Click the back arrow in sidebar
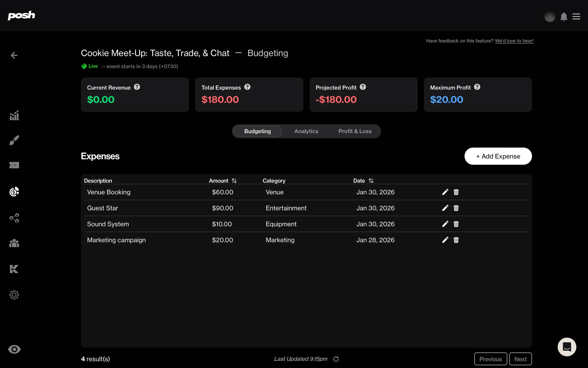Screen dimensions: 588x368 click(14, 55)
